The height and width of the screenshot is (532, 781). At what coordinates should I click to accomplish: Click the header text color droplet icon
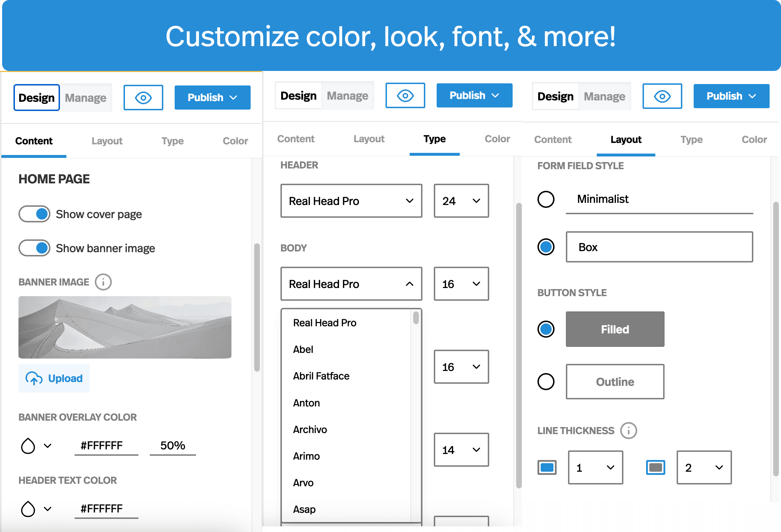pos(28,509)
